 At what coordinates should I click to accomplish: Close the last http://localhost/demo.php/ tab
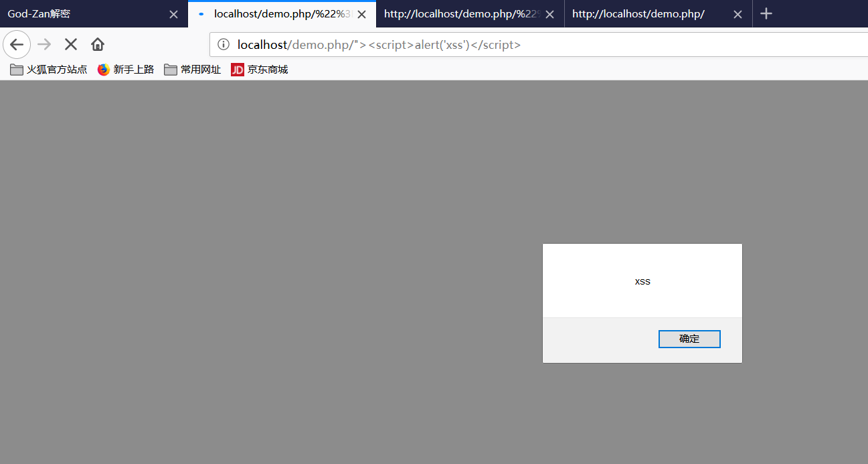pos(737,15)
